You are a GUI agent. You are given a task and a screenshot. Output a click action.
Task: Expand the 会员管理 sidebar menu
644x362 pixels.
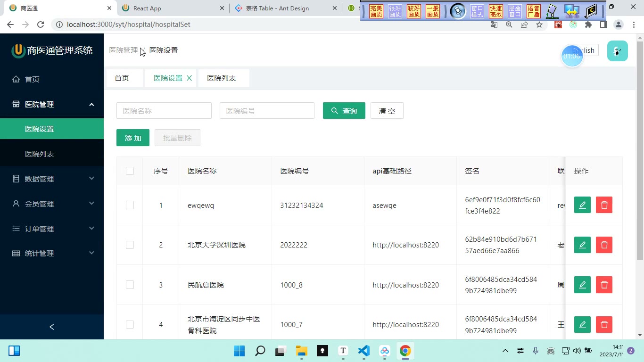52,204
